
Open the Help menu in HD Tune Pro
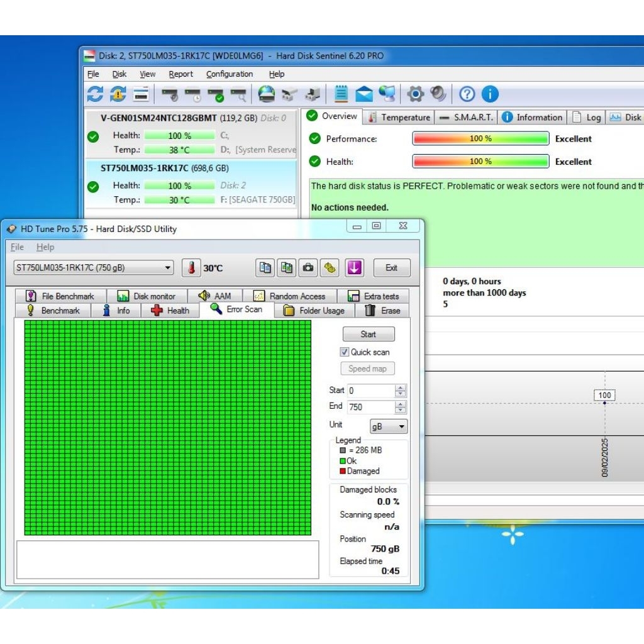(45, 247)
